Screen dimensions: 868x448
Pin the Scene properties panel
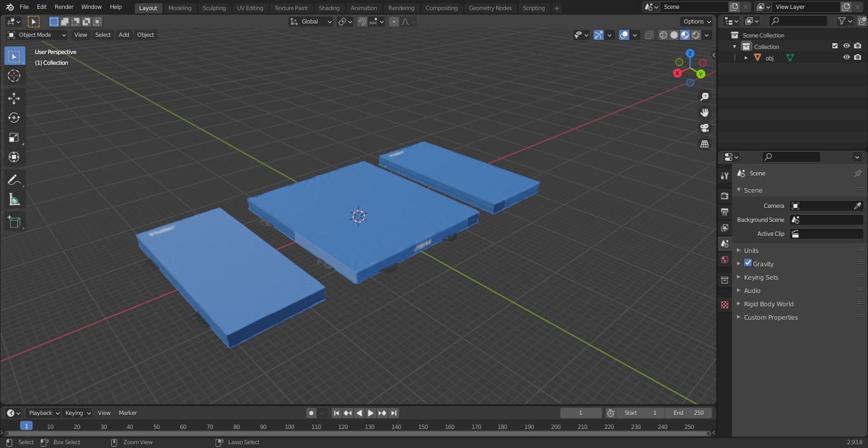[x=857, y=173]
